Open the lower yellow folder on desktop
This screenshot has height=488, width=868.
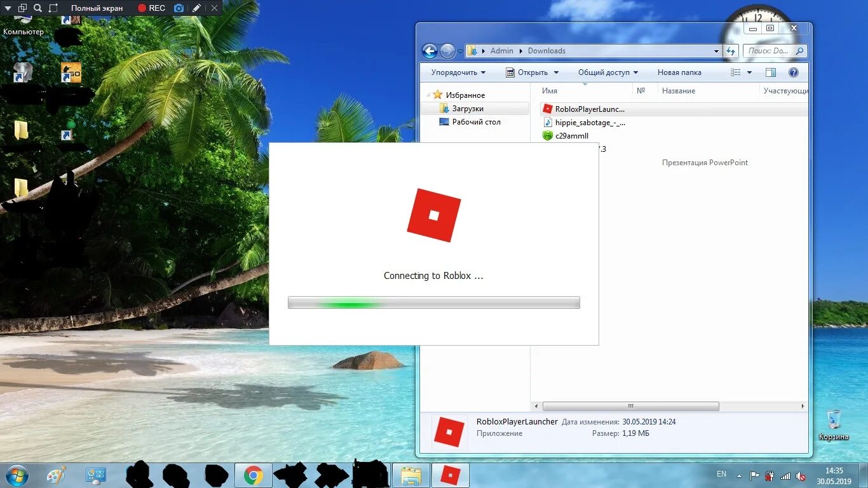coord(21,187)
